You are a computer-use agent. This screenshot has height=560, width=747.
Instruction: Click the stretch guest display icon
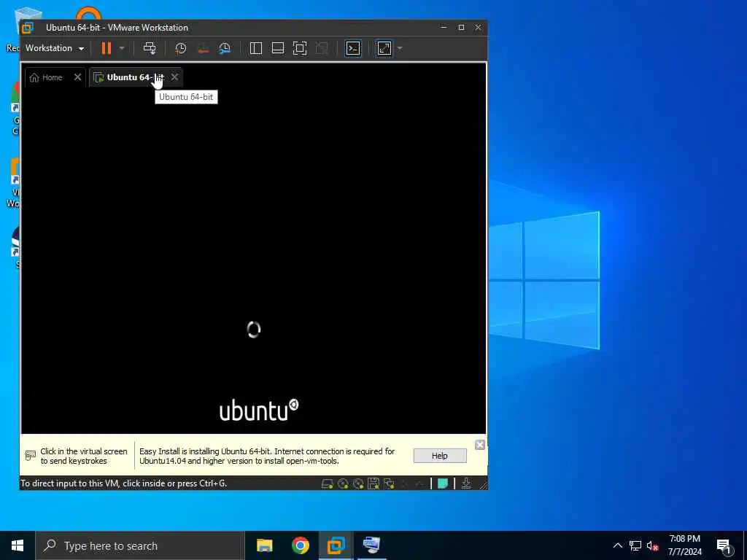pos(384,48)
